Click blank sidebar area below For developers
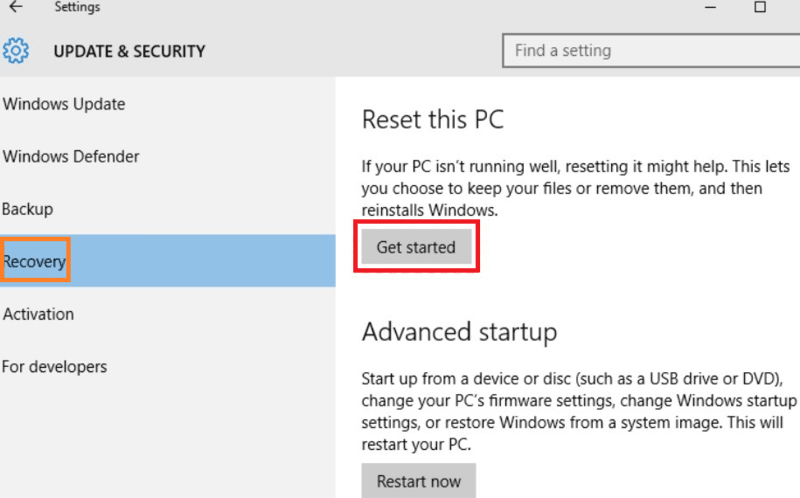 [160, 440]
